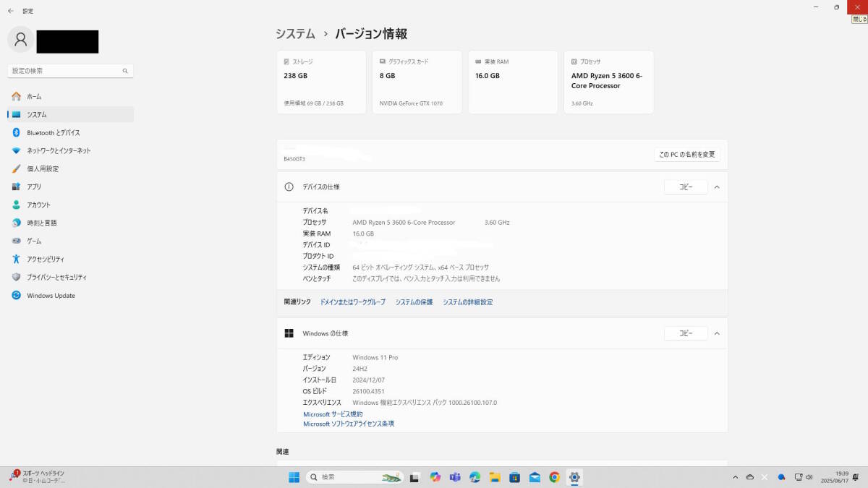The height and width of the screenshot is (488, 868).
Task: Open the Microsoft サービス規約 link
Action: pyautogui.click(x=333, y=414)
